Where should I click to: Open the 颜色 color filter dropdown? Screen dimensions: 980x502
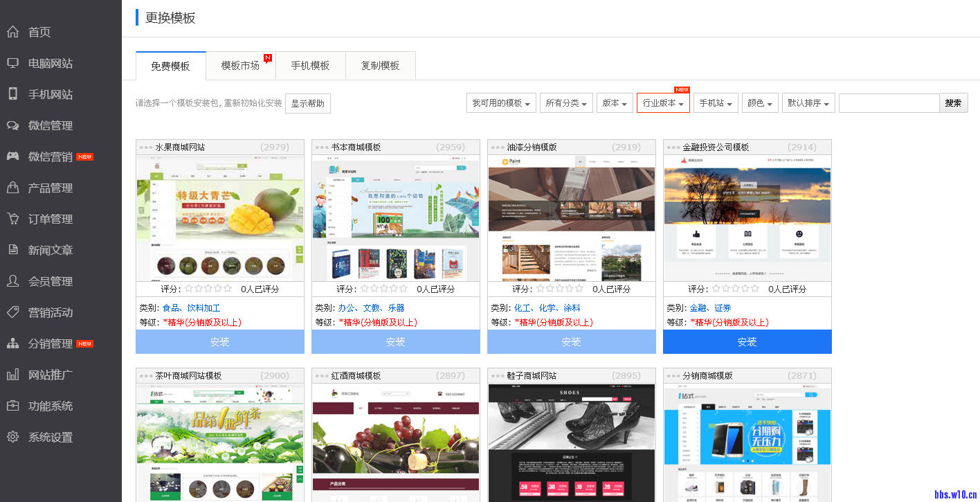760,103
